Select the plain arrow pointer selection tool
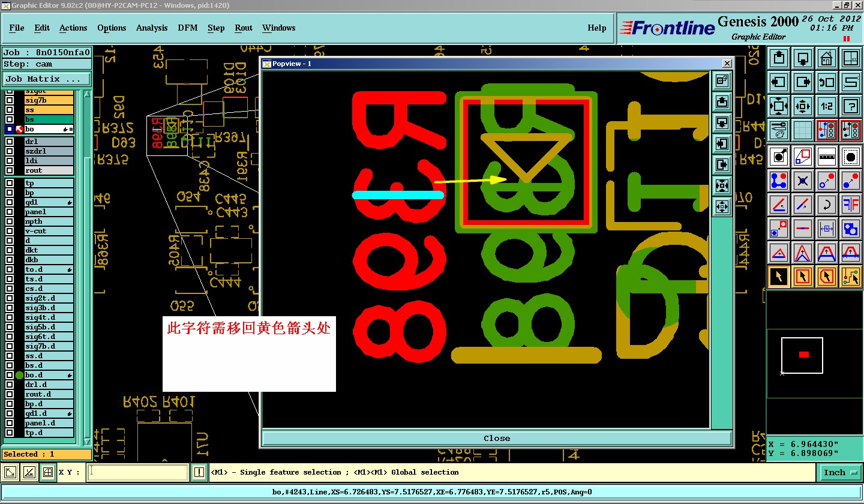The image size is (864, 504). point(779,277)
